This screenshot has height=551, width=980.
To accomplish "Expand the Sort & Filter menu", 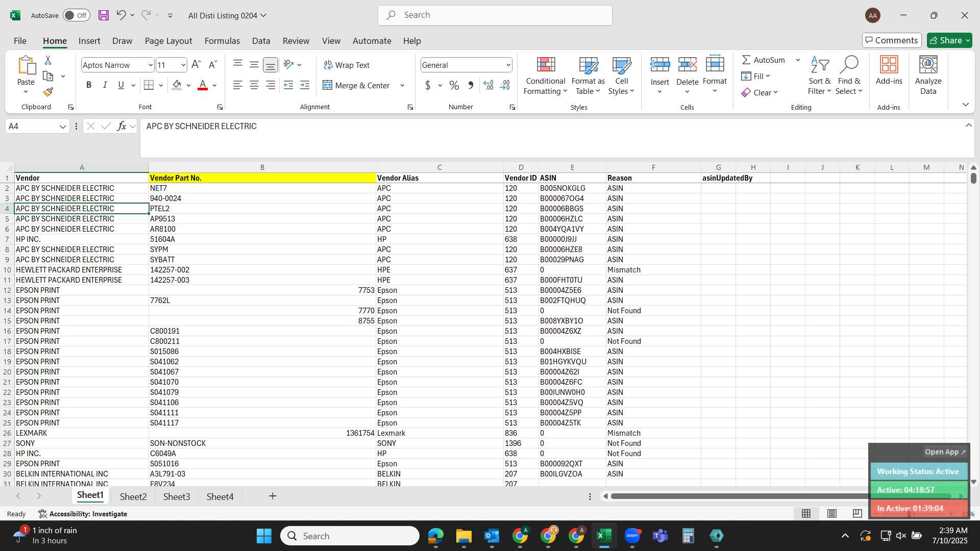I will (819, 76).
